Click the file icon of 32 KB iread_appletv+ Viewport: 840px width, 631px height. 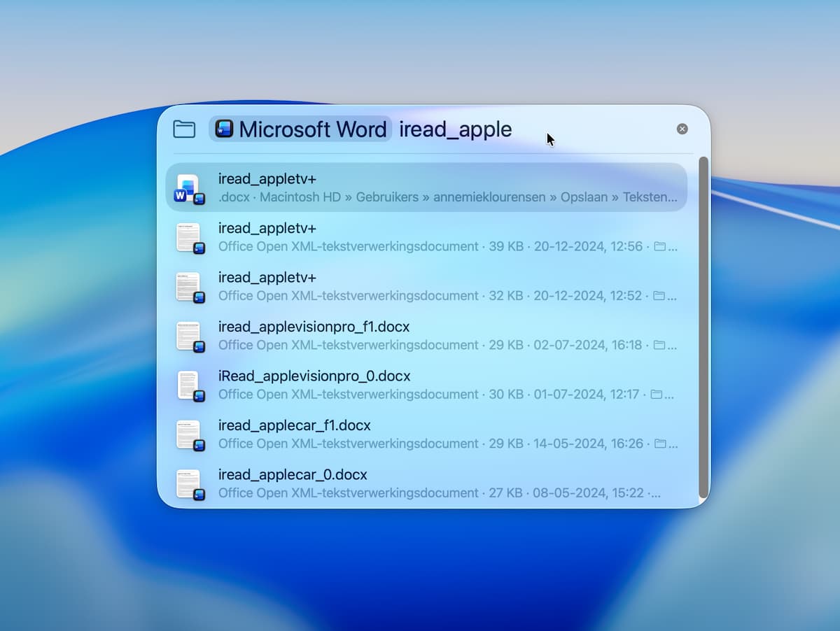[188, 287]
